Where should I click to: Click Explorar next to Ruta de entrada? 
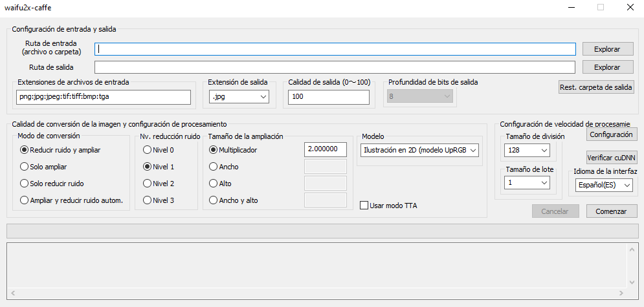pos(607,49)
